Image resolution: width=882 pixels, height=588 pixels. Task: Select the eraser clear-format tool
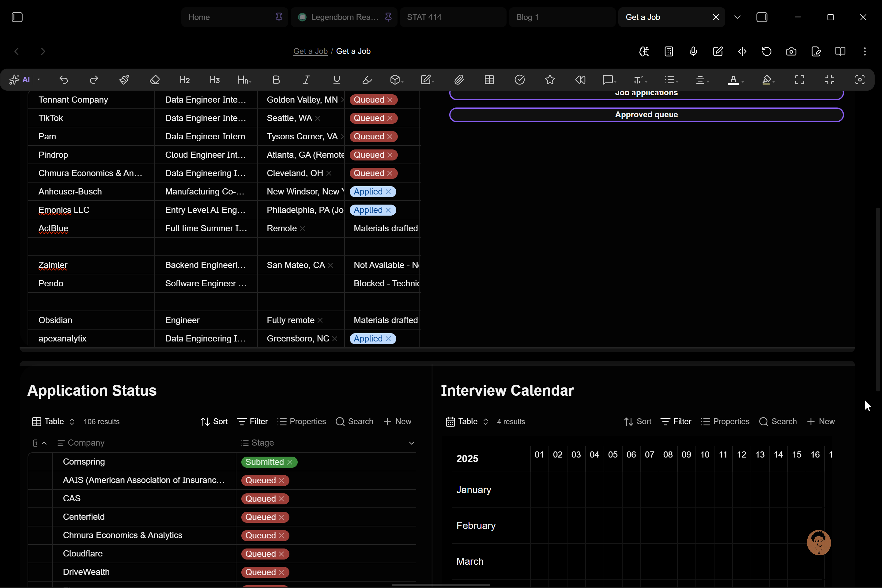coord(154,80)
